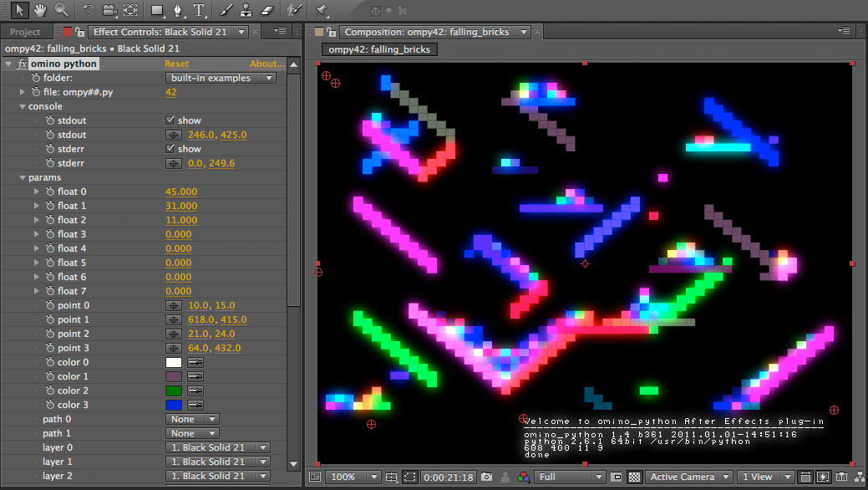The height and width of the screenshot is (490, 868).
Task: Select the Zoom magnifier tool
Action: click(61, 10)
